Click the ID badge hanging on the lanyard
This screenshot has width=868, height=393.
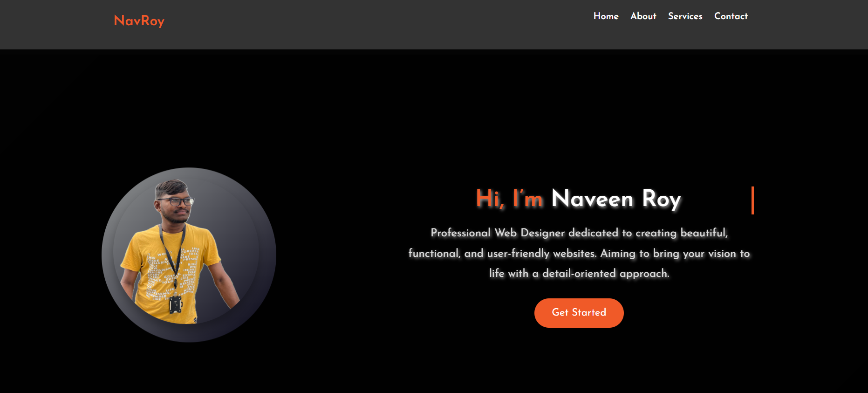176,305
